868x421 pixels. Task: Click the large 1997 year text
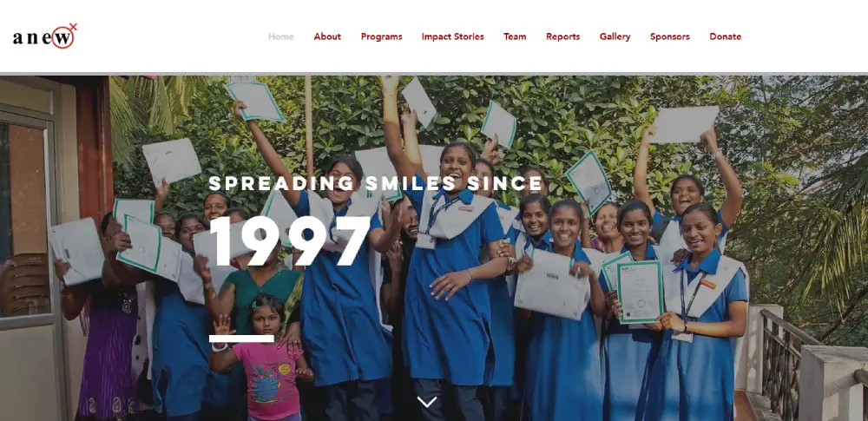(x=290, y=241)
